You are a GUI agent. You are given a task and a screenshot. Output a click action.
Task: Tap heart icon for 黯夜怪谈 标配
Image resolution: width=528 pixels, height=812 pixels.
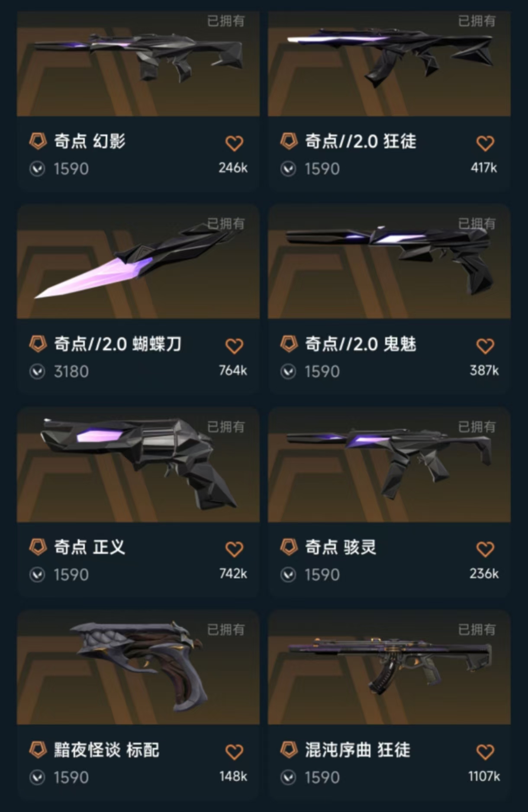[x=234, y=752]
